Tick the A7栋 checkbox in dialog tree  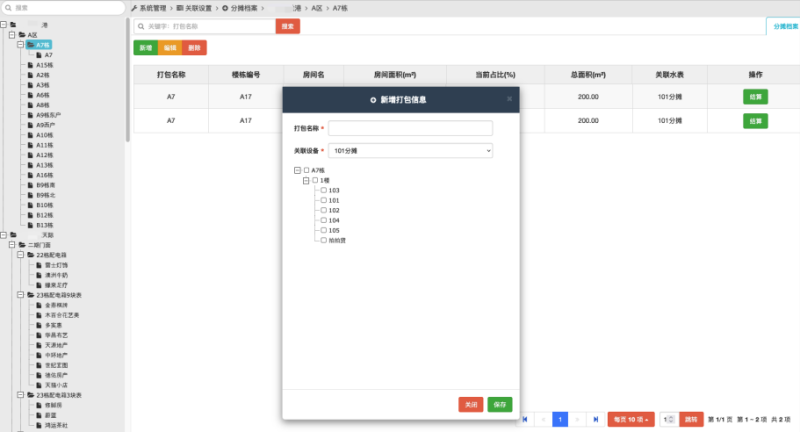point(307,170)
